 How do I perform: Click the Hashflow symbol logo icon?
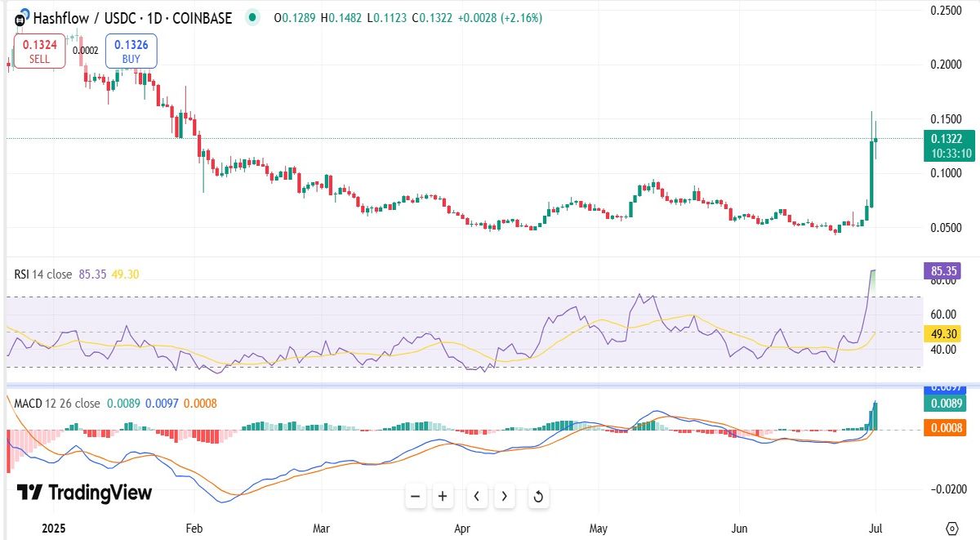point(22,16)
